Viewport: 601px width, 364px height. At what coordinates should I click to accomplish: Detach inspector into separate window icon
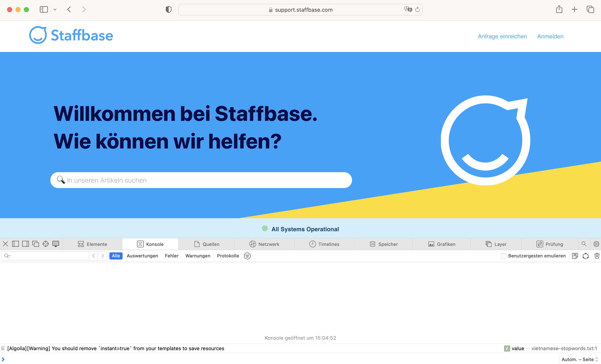[36, 244]
